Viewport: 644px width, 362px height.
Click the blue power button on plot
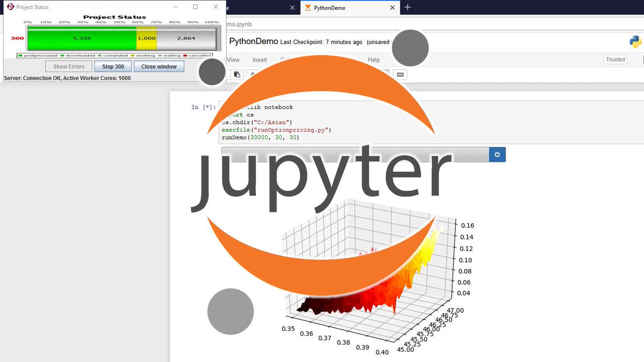(497, 154)
